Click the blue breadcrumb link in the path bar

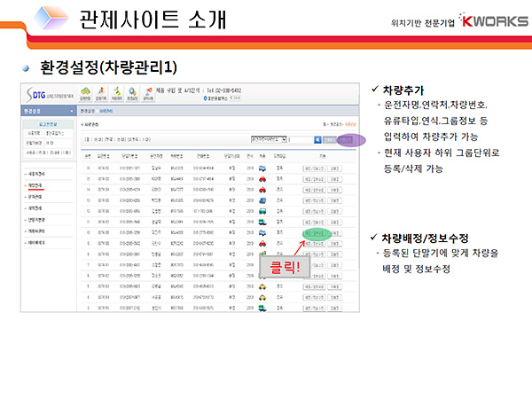point(106,112)
